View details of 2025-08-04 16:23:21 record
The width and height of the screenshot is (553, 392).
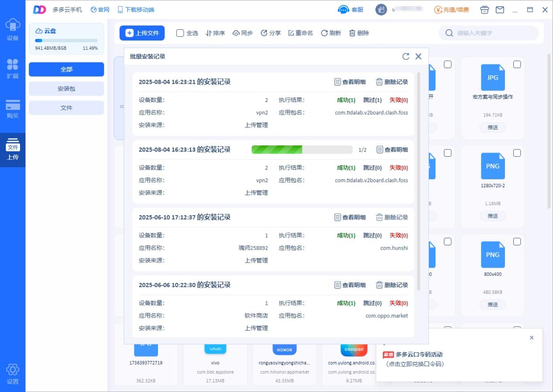pos(350,82)
